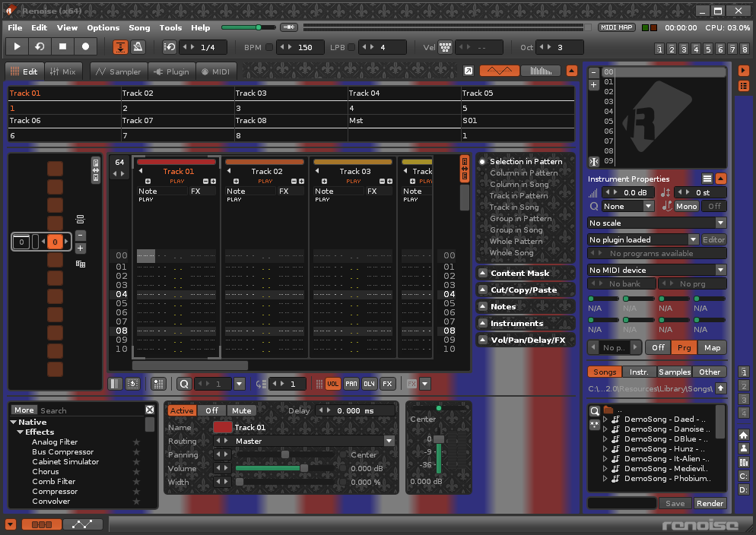Image resolution: width=756 pixels, height=535 pixels.
Task: Start playback with the Play button
Action: (17, 46)
